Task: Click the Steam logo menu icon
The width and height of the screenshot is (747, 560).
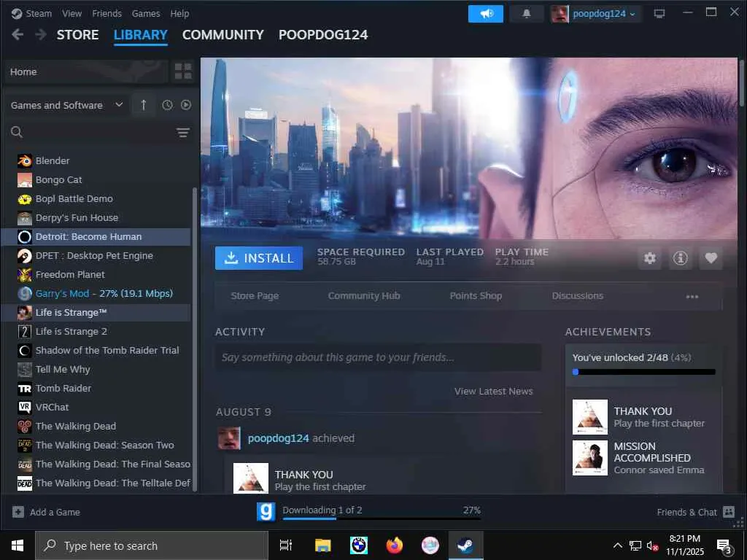Action: pyautogui.click(x=17, y=13)
